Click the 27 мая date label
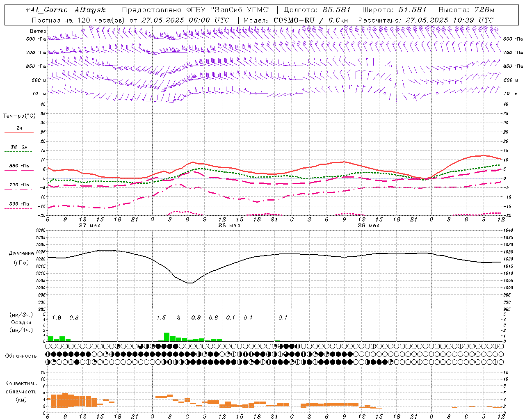 (x=90, y=226)
